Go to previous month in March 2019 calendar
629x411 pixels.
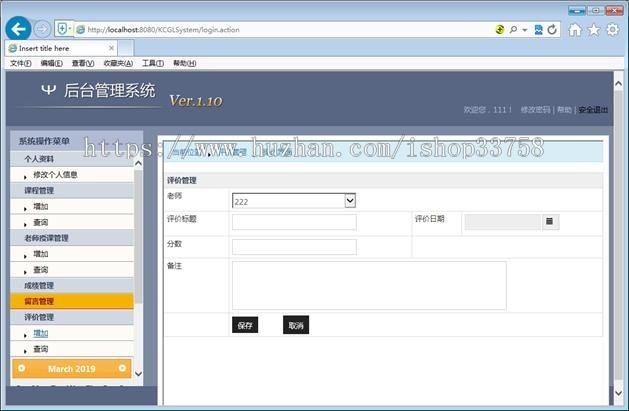pyautogui.click(x=22, y=368)
